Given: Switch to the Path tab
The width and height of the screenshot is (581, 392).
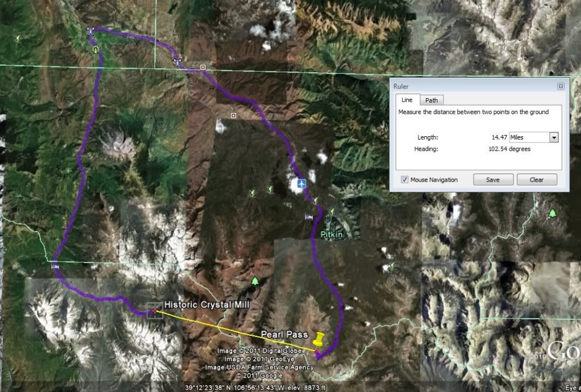Looking at the screenshot, I should point(431,100).
